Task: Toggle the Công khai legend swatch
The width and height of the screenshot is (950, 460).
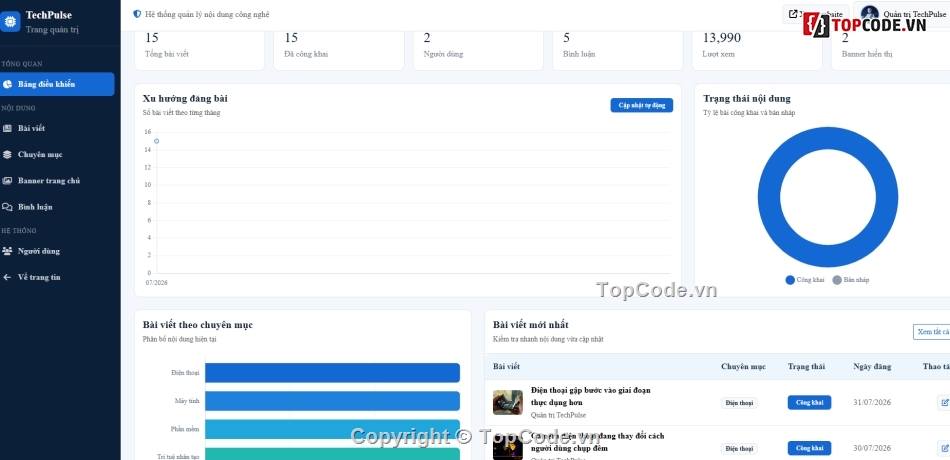Action: pos(790,280)
